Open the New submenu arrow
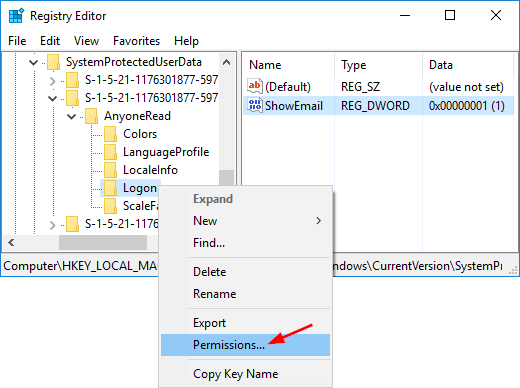 318,221
